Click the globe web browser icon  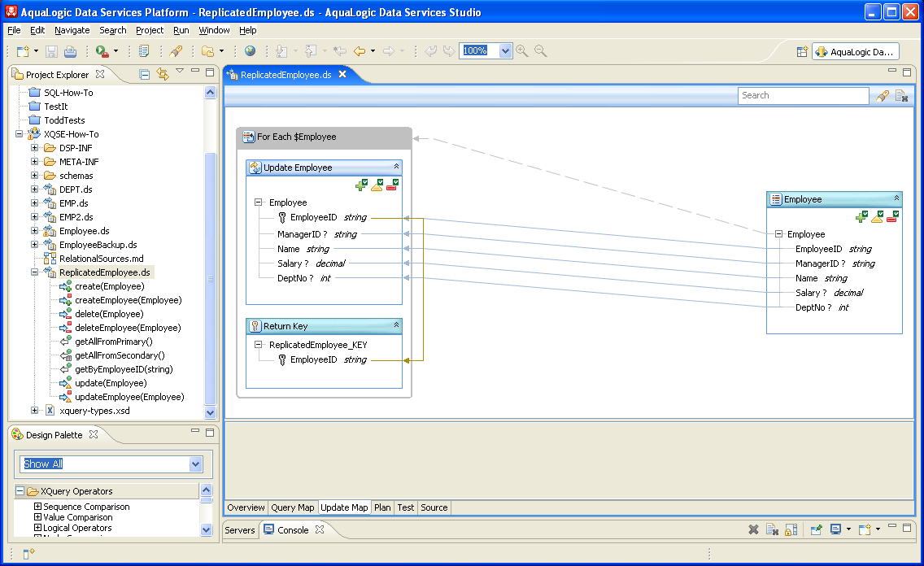click(x=251, y=51)
